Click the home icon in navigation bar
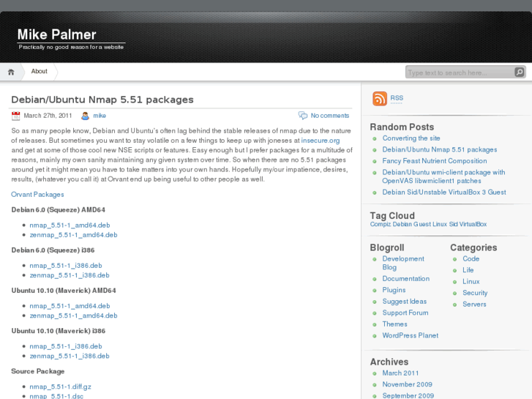Image resolution: width=532 pixels, height=399 pixels. pyautogui.click(x=11, y=72)
